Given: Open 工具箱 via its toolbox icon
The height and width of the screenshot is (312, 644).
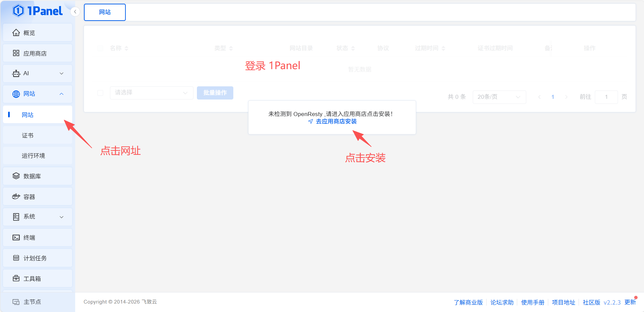Looking at the screenshot, I should [16, 279].
